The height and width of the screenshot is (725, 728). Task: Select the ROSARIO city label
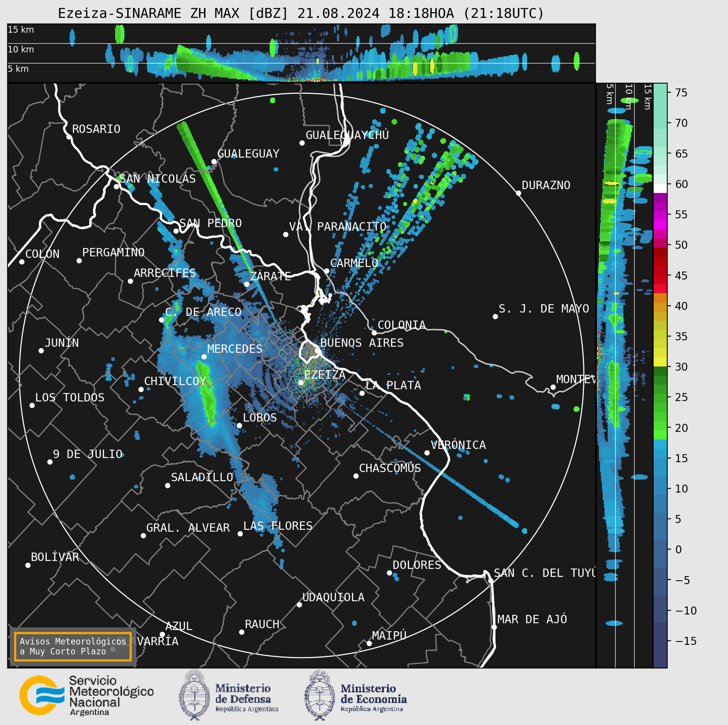tap(96, 129)
